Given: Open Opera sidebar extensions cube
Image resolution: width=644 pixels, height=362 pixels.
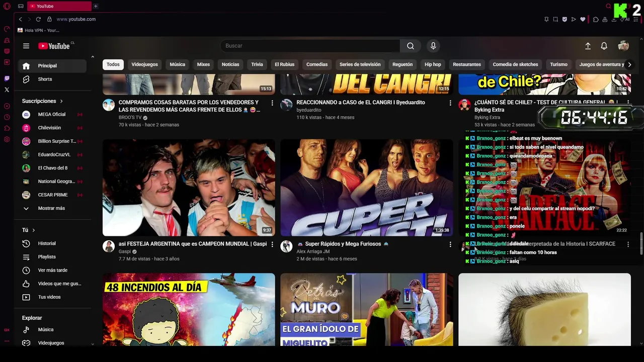Looking at the screenshot, I should pyautogui.click(x=7, y=128).
